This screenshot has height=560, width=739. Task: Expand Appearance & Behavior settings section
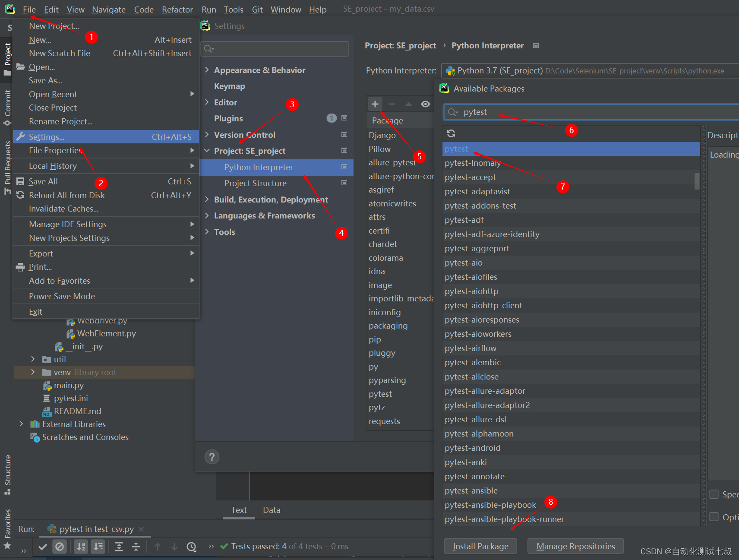[x=207, y=70]
